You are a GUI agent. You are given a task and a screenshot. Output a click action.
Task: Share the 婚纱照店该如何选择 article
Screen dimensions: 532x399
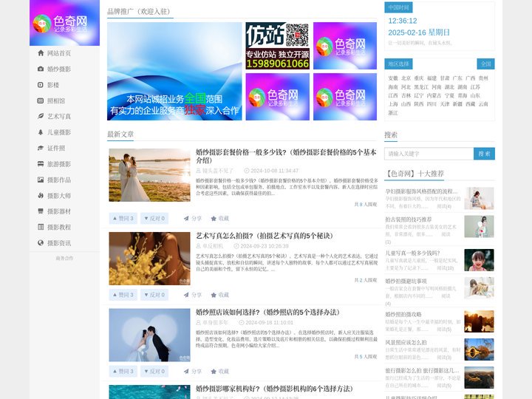pyautogui.click(x=193, y=372)
